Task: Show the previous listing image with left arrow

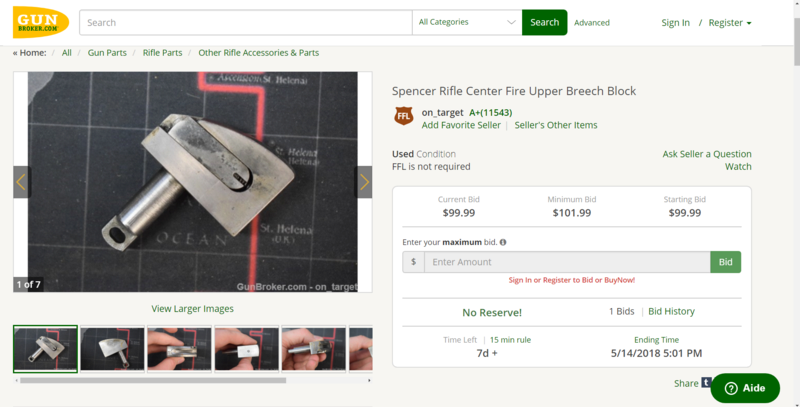Action: [x=21, y=182]
